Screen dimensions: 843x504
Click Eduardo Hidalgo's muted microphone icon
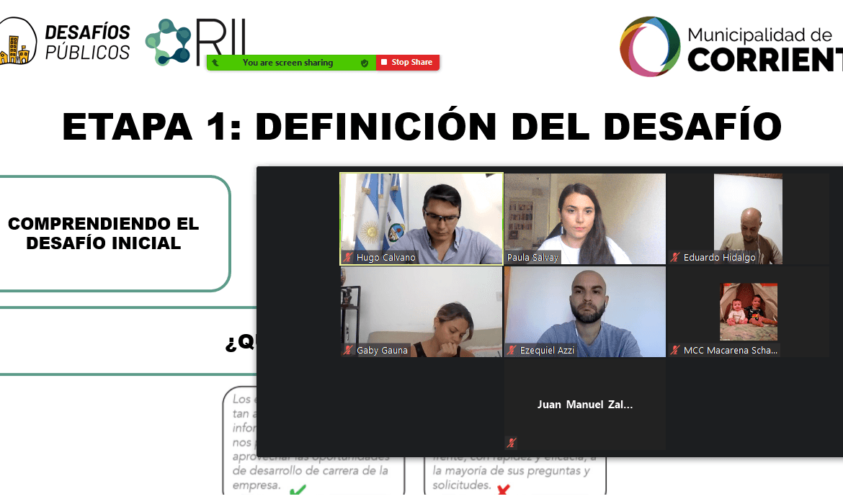675,257
